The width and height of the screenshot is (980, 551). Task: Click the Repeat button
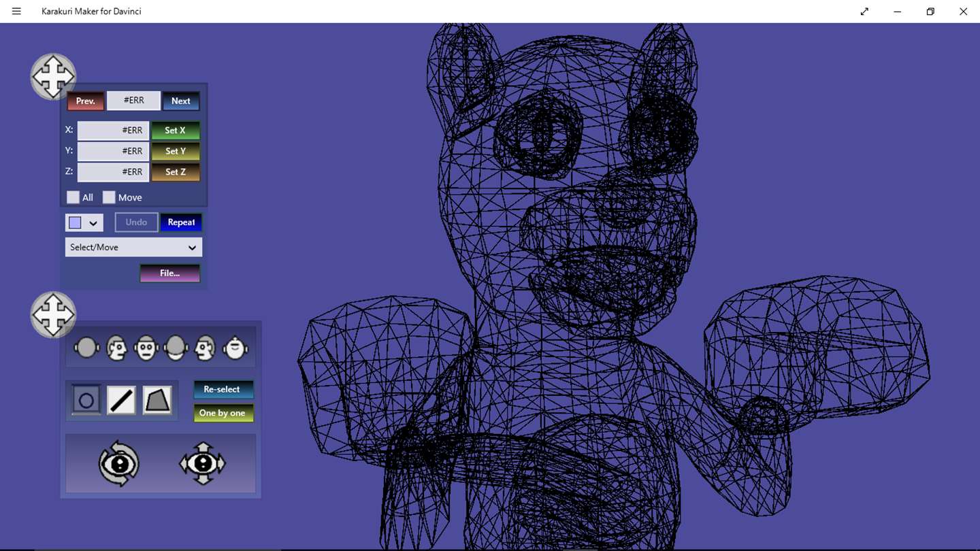point(181,222)
